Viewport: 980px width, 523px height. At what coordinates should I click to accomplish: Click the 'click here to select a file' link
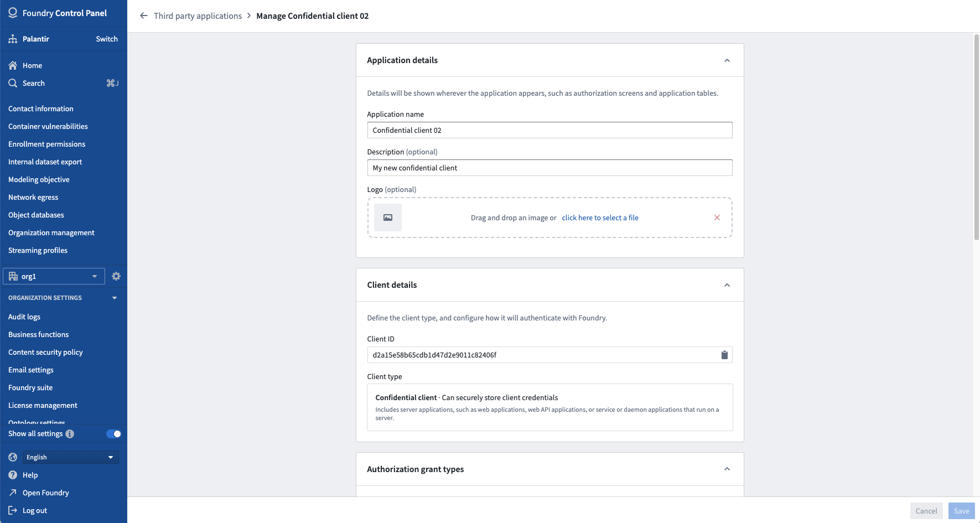click(600, 218)
